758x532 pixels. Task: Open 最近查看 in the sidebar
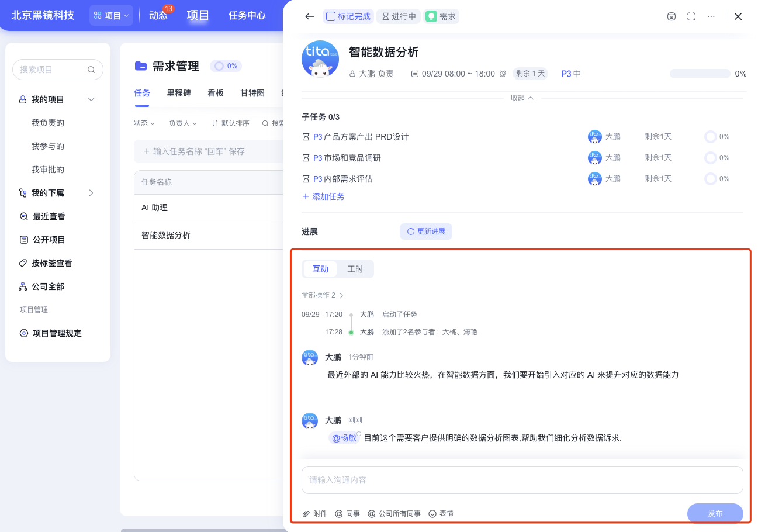[x=42, y=216]
